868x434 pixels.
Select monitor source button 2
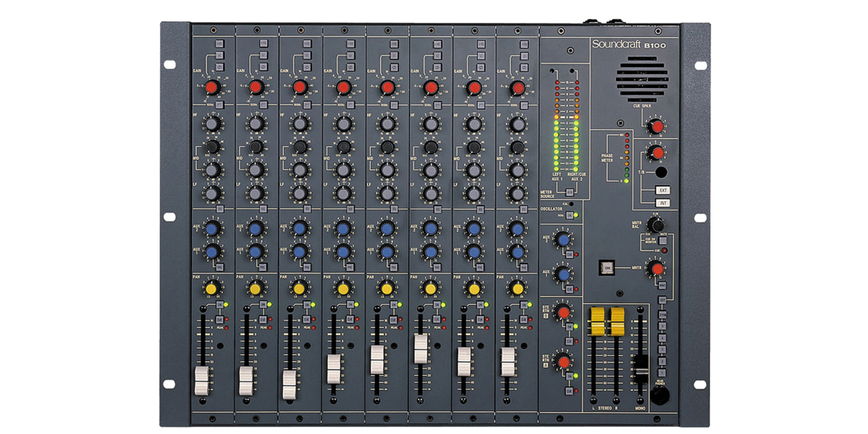[662, 361]
